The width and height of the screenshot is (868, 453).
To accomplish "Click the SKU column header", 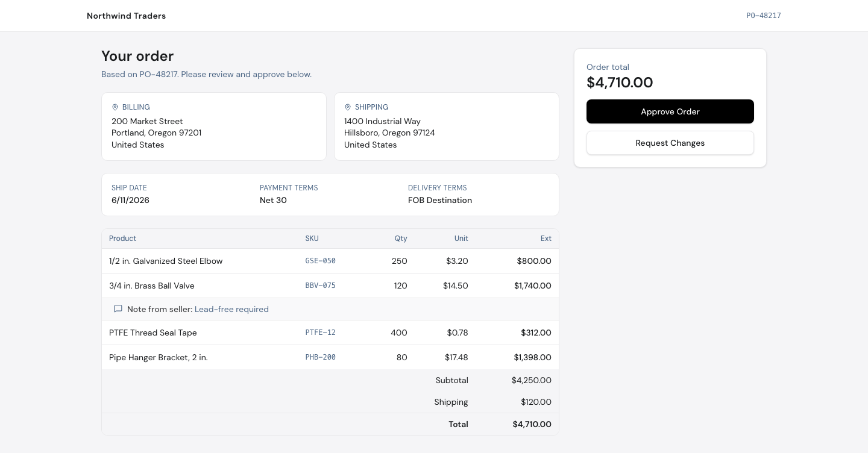I will coord(312,239).
